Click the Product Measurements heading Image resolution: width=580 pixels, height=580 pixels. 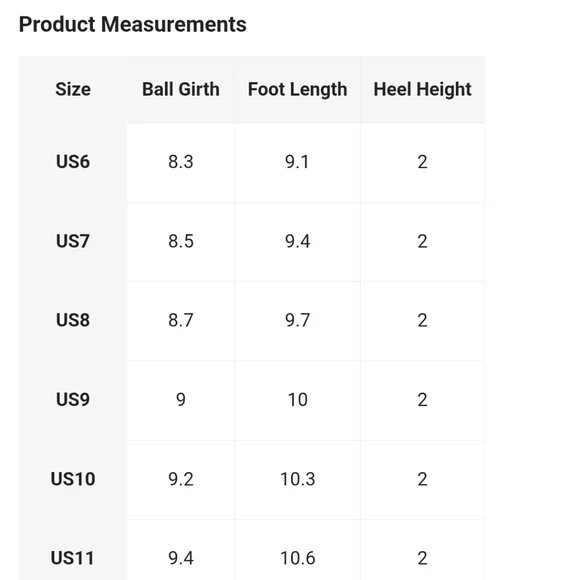(x=132, y=24)
